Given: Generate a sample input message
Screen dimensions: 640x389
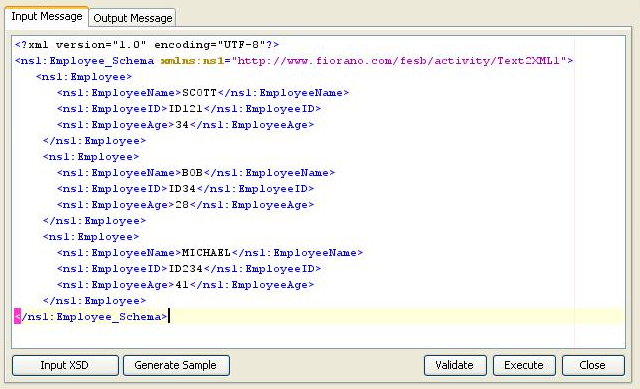Looking at the screenshot, I should pyautogui.click(x=176, y=365).
